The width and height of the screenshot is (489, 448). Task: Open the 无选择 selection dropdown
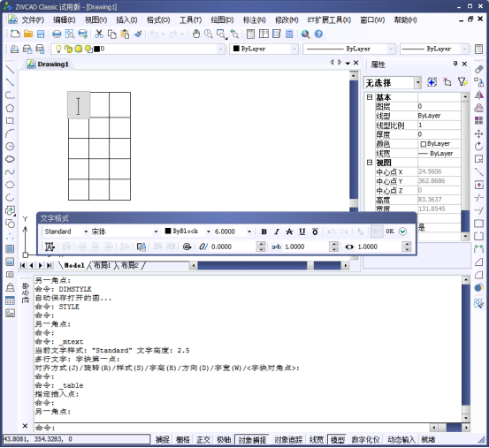coord(418,82)
